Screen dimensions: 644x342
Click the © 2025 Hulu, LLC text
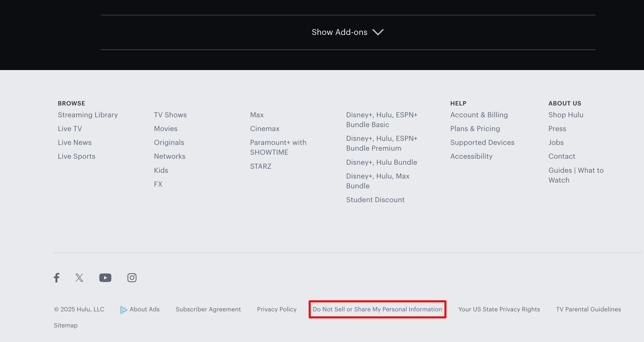79,309
